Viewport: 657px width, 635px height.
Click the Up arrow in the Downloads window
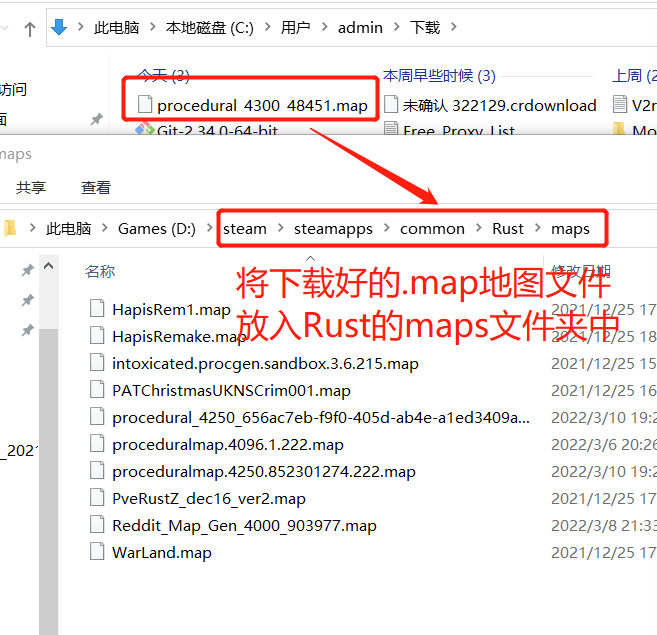pos(29,29)
